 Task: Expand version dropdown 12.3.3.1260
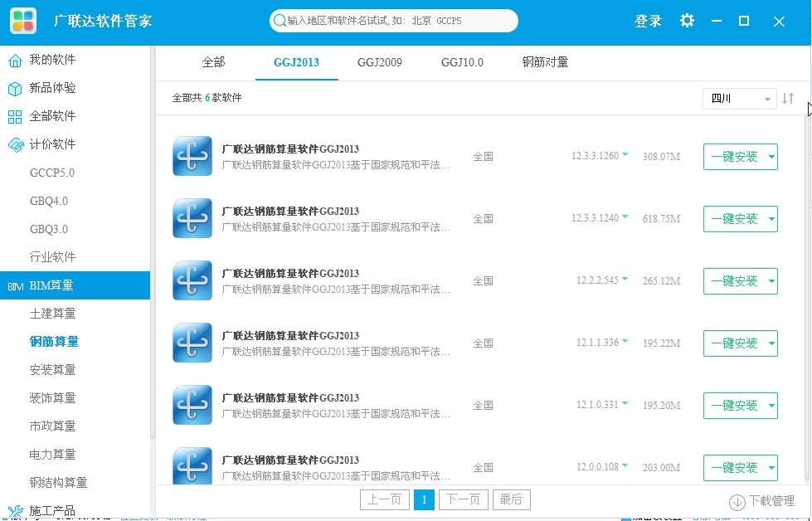pos(625,154)
